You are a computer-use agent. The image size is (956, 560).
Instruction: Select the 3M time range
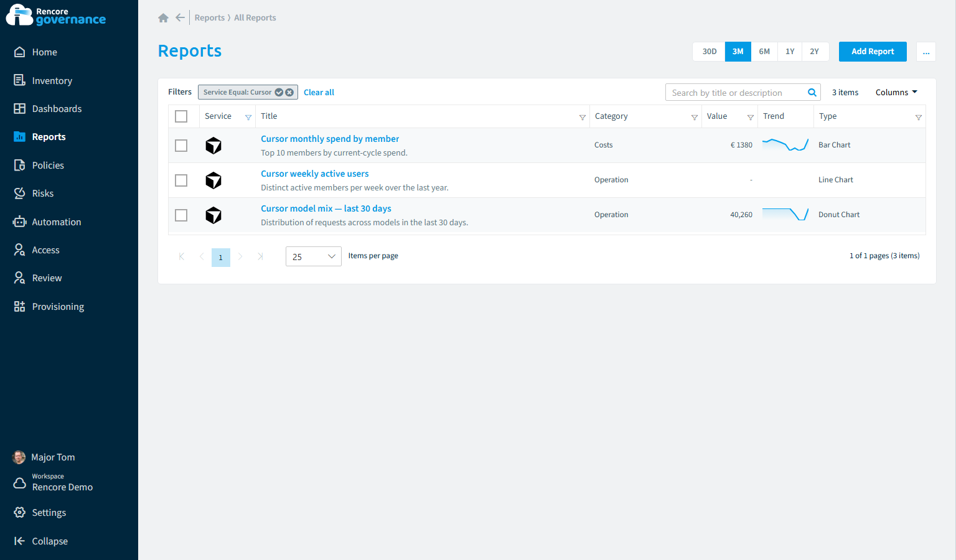coord(738,52)
